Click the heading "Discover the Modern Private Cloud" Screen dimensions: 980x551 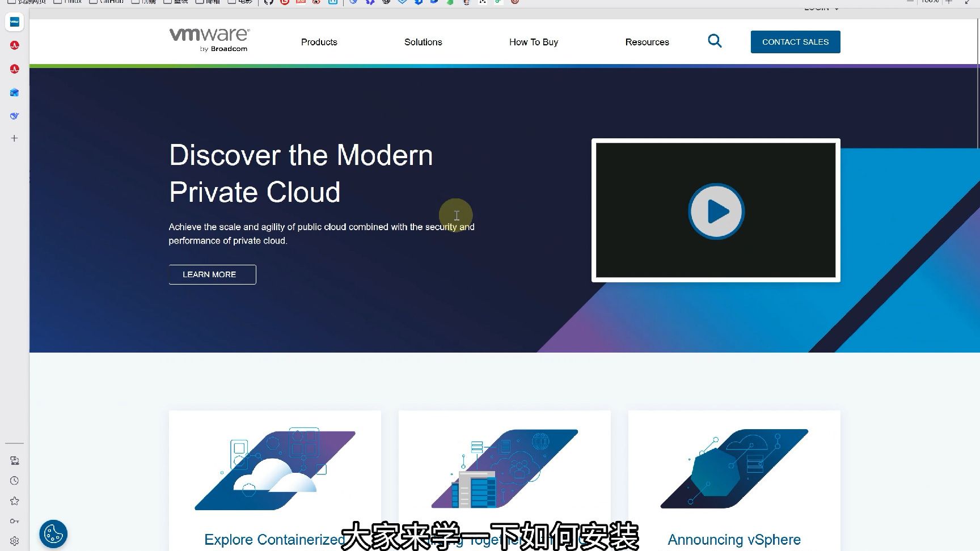tap(301, 173)
